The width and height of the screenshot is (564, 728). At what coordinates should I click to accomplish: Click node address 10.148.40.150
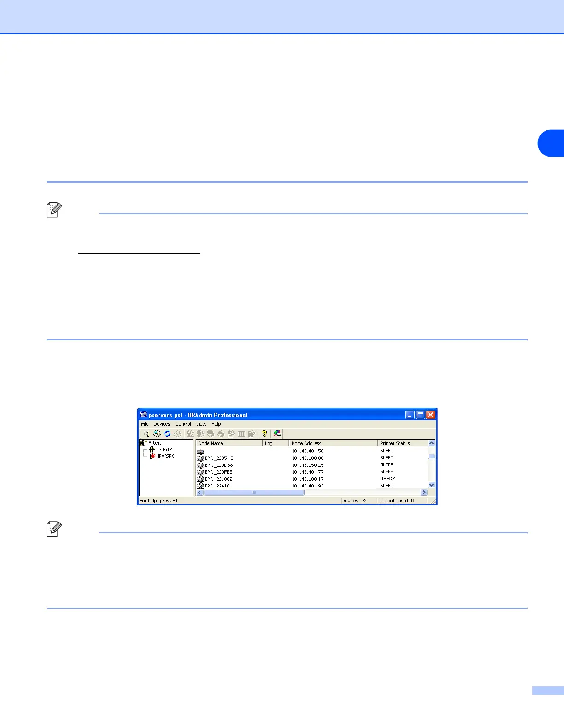(x=308, y=451)
